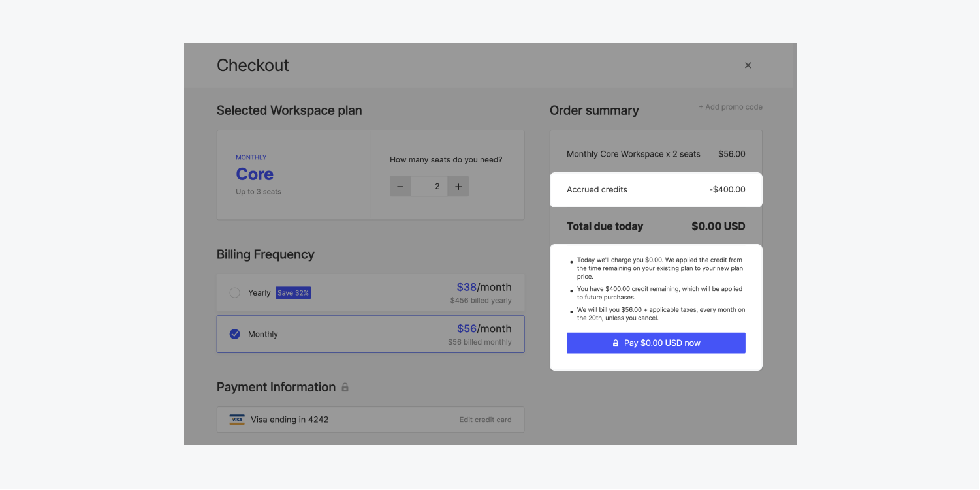
Task: Click the Order summary heading
Action: click(594, 110)
